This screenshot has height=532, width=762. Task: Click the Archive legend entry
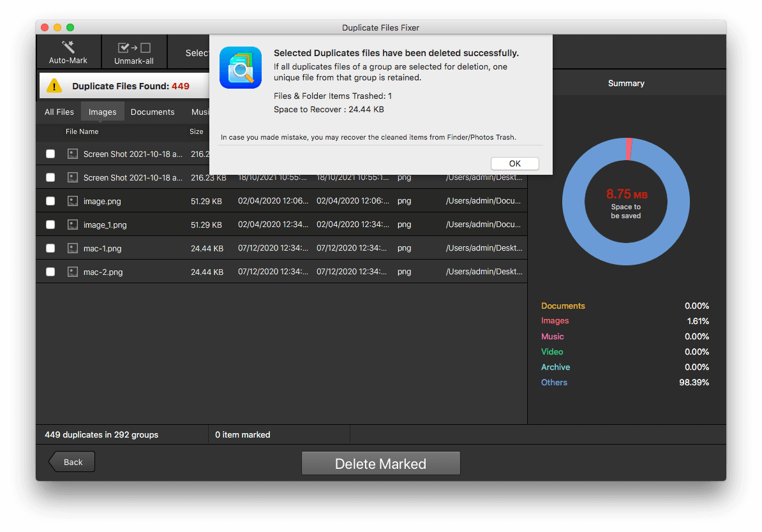coord(555,367)
